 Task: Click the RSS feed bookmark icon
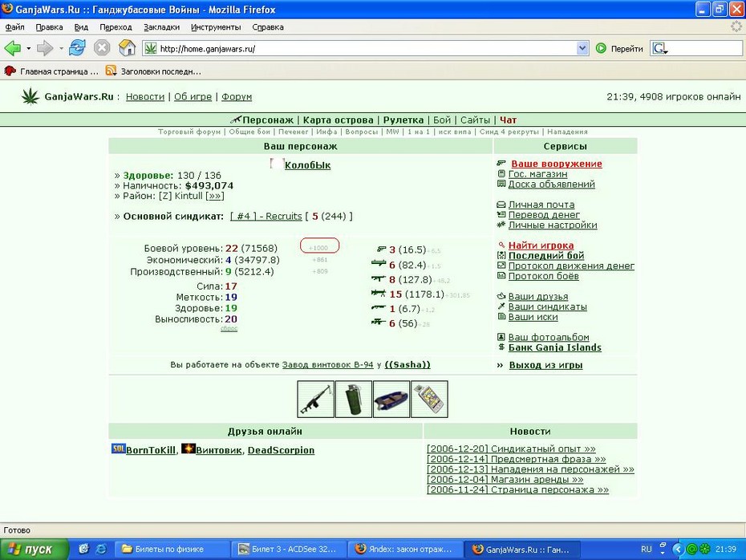(x=111, y=71)
